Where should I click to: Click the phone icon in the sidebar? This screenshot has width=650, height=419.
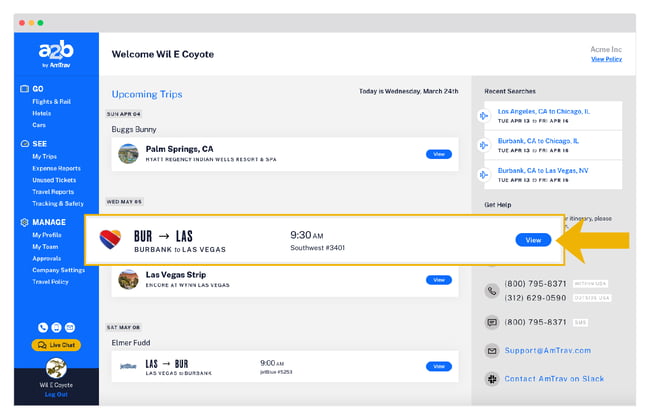point(42,327)
